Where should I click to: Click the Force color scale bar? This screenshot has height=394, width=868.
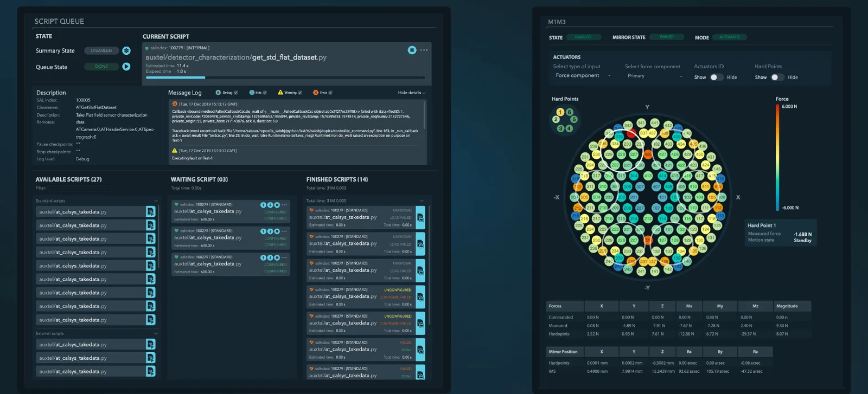point(777,157)
